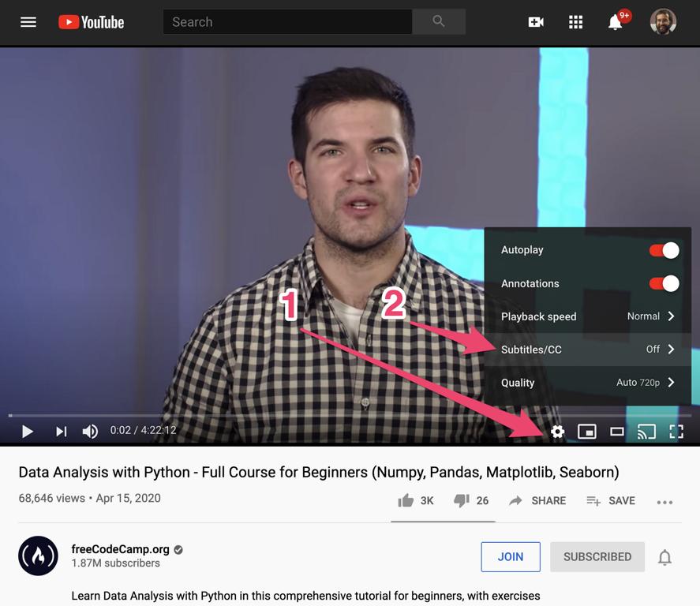Screen dimensions: 700x606
Task: Expand the Normal speed chevron
Action: pos(671,316)
